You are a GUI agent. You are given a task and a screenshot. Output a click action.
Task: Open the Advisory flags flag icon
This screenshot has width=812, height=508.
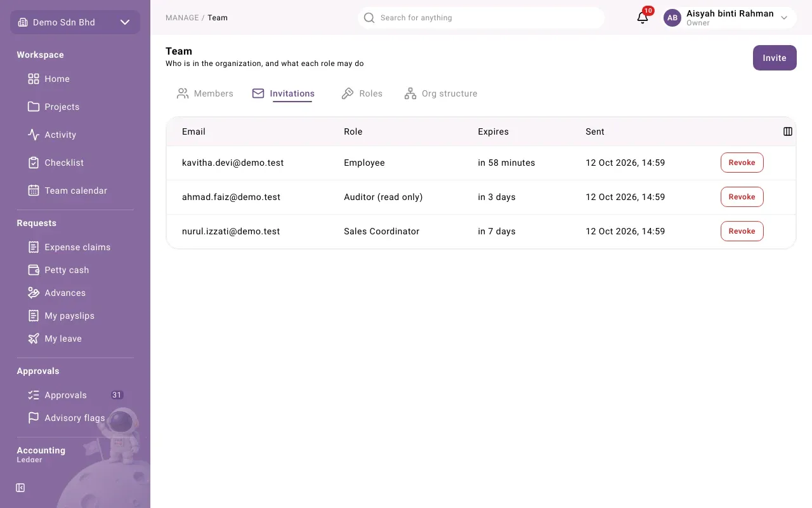(x=34, y=418)
